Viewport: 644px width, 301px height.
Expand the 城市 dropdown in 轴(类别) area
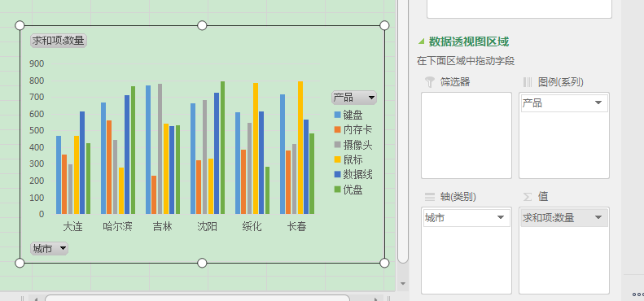tap(501, 218)
